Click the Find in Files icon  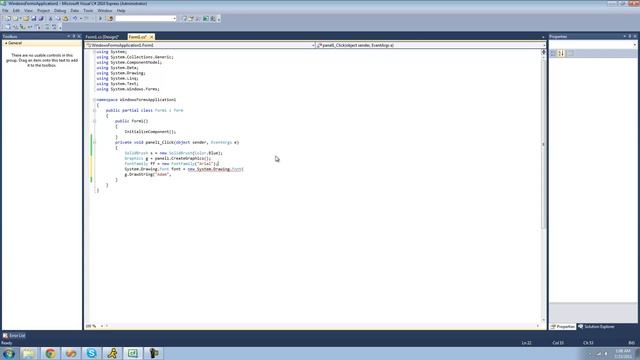pos(110,19)
